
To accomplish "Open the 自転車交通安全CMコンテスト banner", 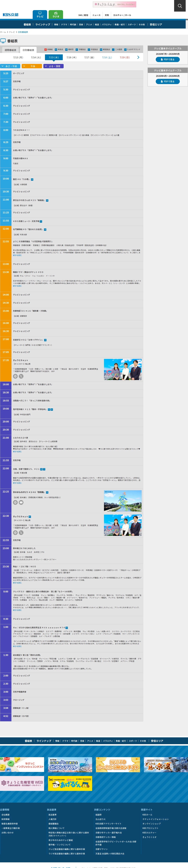I will [70, 765].
